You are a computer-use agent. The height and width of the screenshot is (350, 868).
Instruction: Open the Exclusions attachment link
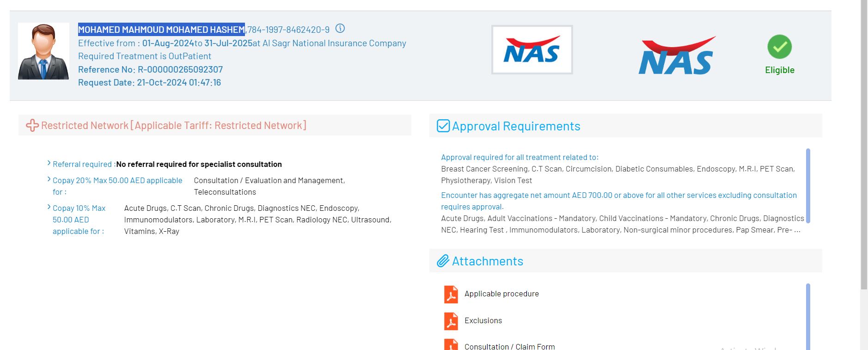(x=483, y=320)
